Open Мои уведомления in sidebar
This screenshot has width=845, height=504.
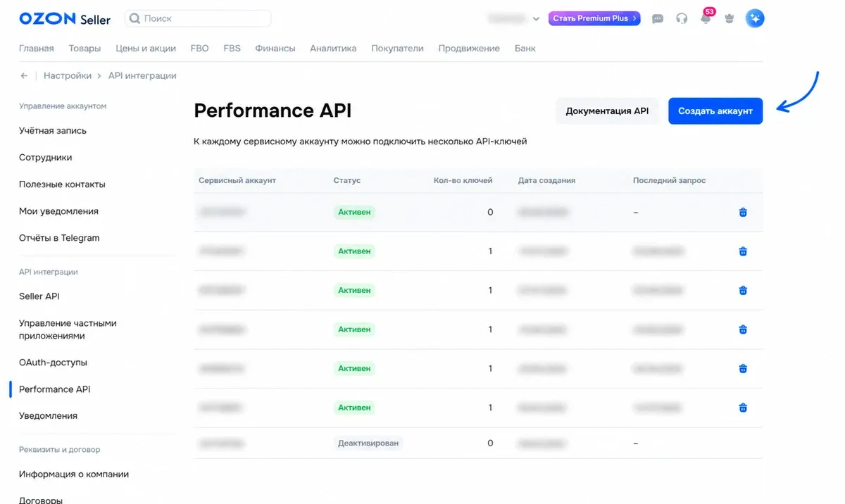tap(58, 211)
